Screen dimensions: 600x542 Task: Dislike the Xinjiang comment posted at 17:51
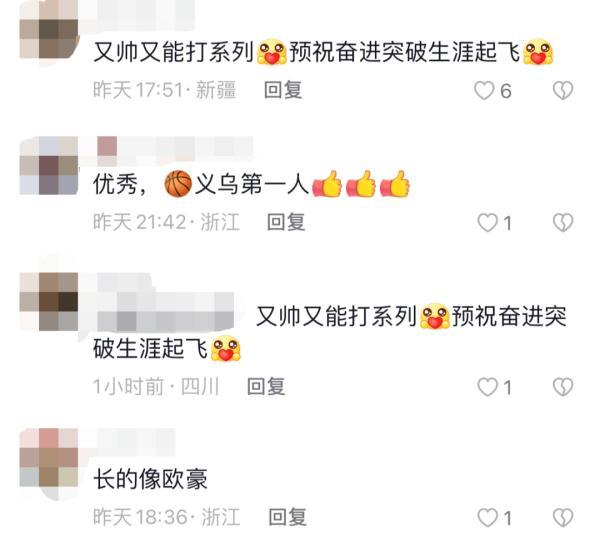[563, 91]
